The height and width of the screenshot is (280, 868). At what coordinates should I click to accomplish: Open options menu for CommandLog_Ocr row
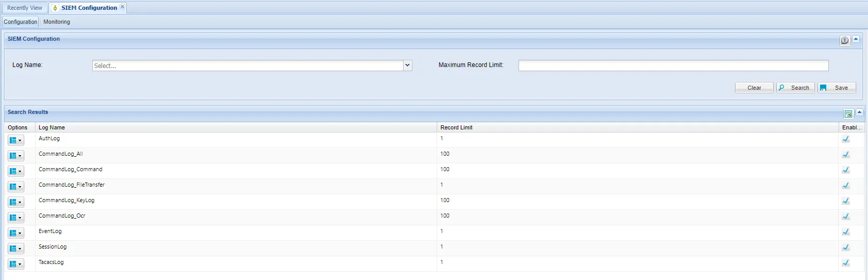16,218
